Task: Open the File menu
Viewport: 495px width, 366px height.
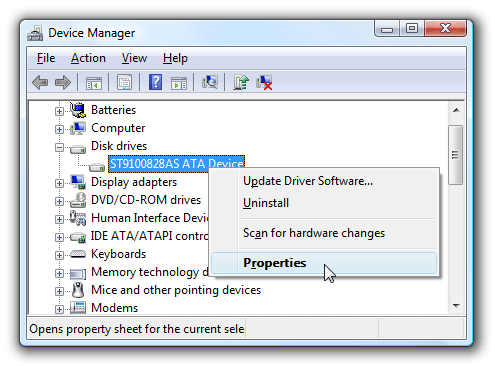Action: click(x=46, y=58)
